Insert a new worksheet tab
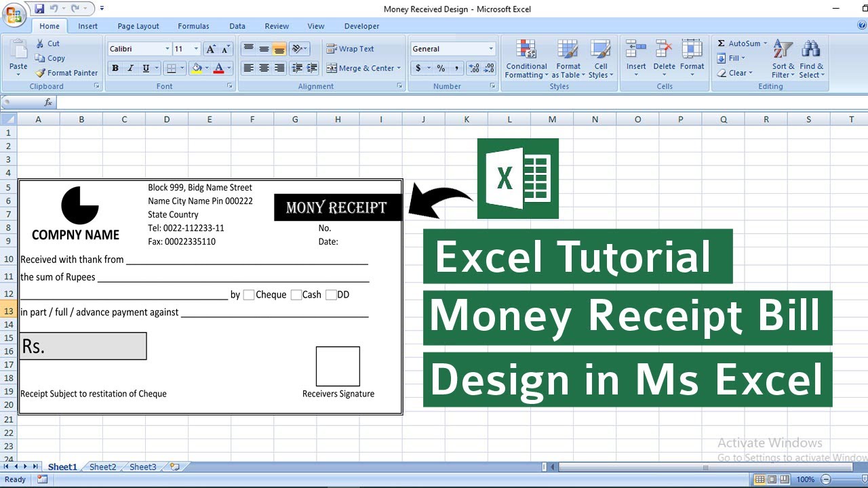 click(x=175, y=467)
